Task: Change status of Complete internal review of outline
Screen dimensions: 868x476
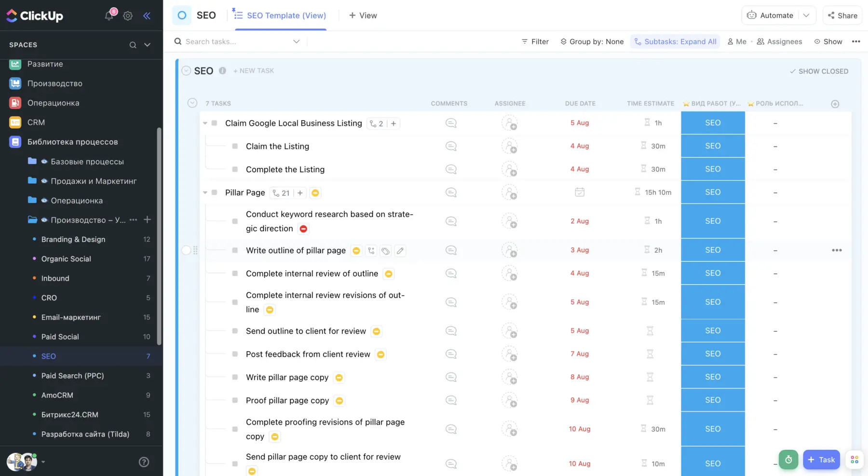Action: pyautogui.click(x=235, y=273)
